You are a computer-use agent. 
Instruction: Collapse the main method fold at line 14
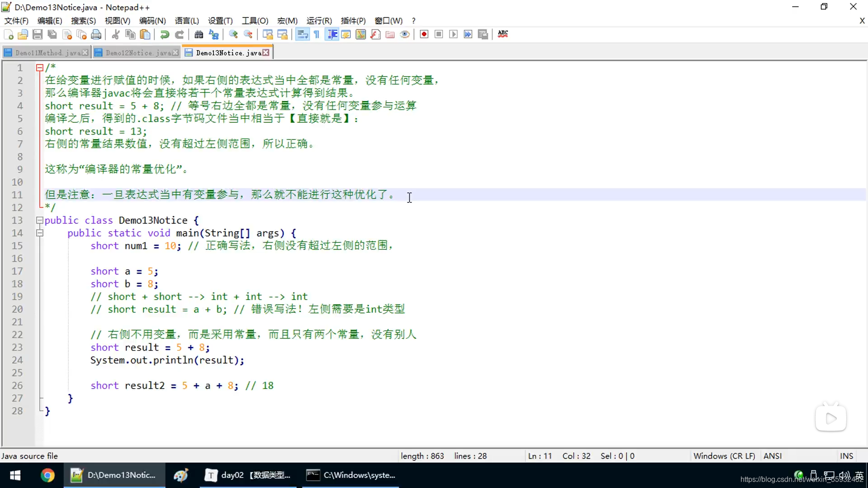pyautogui.click(x=40, y=233)
